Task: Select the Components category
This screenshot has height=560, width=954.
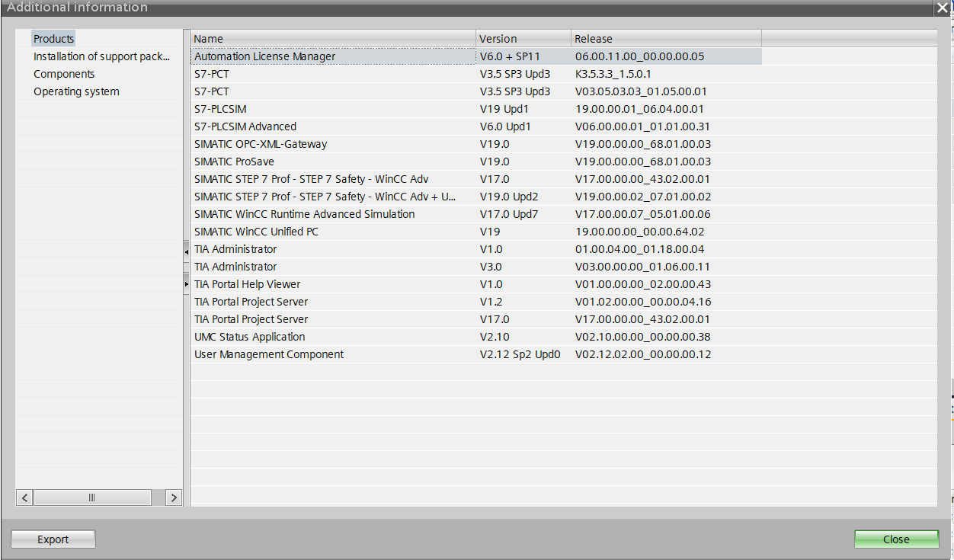Action: coord(64,74)
